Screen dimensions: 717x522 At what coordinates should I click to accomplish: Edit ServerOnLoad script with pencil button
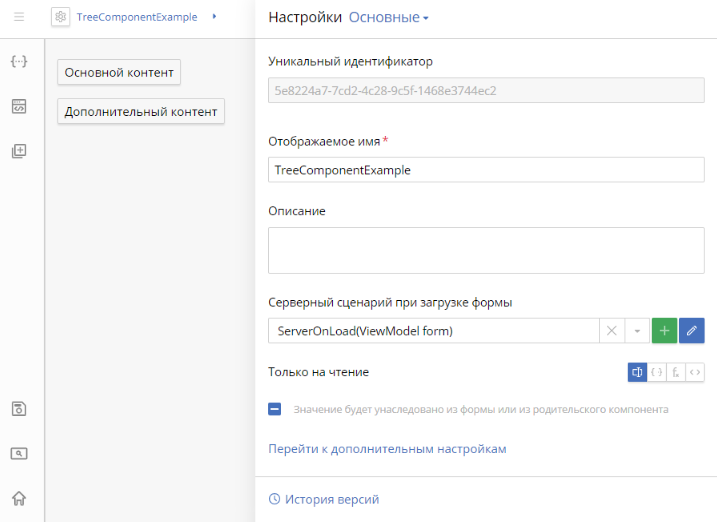point(692,330)
